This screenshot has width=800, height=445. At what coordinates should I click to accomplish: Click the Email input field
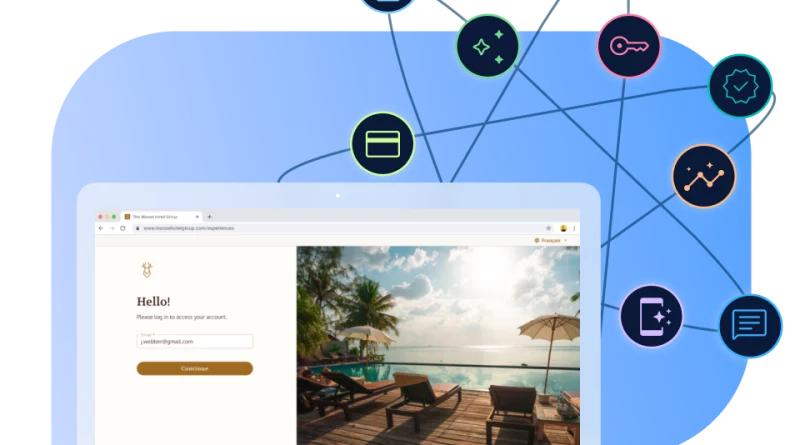click(x=194, y=341)
